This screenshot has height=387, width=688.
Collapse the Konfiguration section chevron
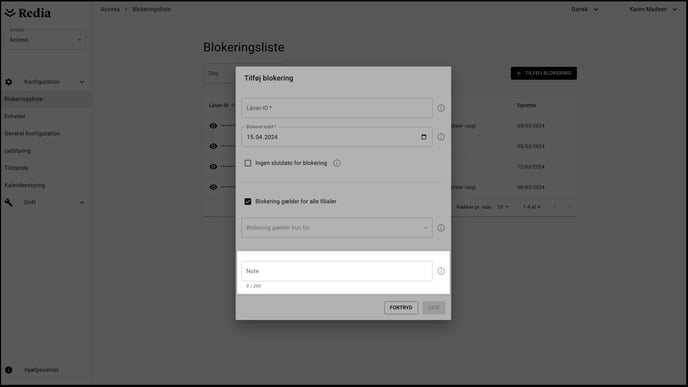[x=82, y=82]
